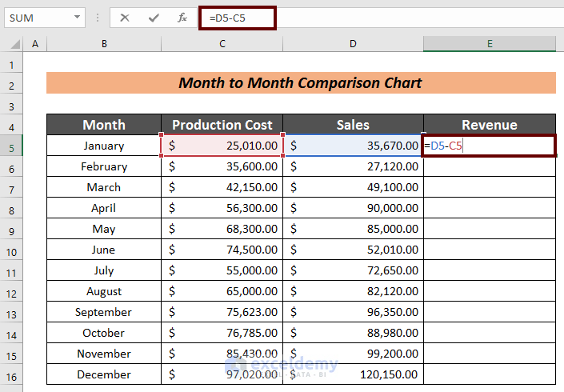Select column D header
564x392 pixels.
(x=353, y=45)
